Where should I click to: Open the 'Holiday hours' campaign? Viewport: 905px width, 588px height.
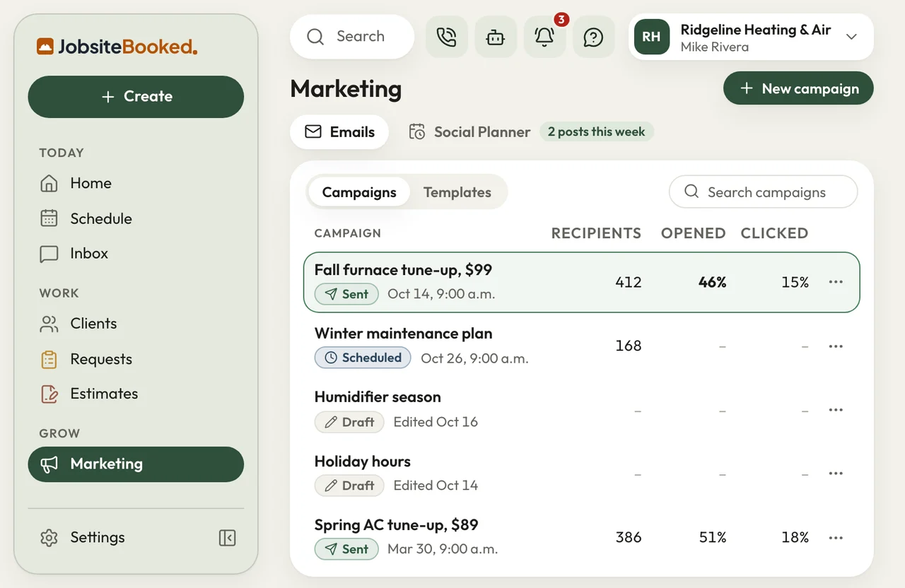coord(582,474)
